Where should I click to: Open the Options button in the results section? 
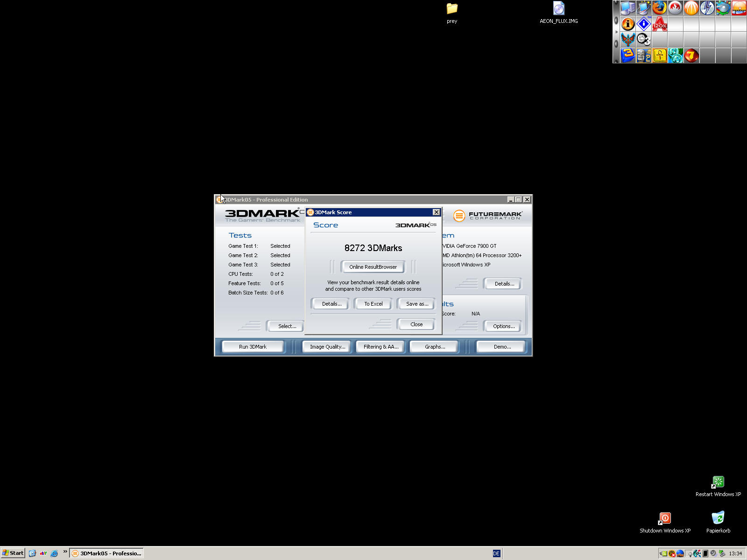click(504, 326)
